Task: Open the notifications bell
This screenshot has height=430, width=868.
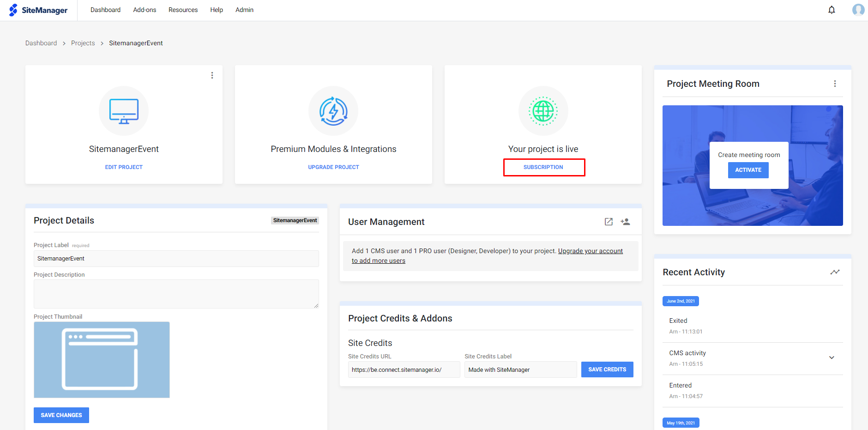Action: 832,10
